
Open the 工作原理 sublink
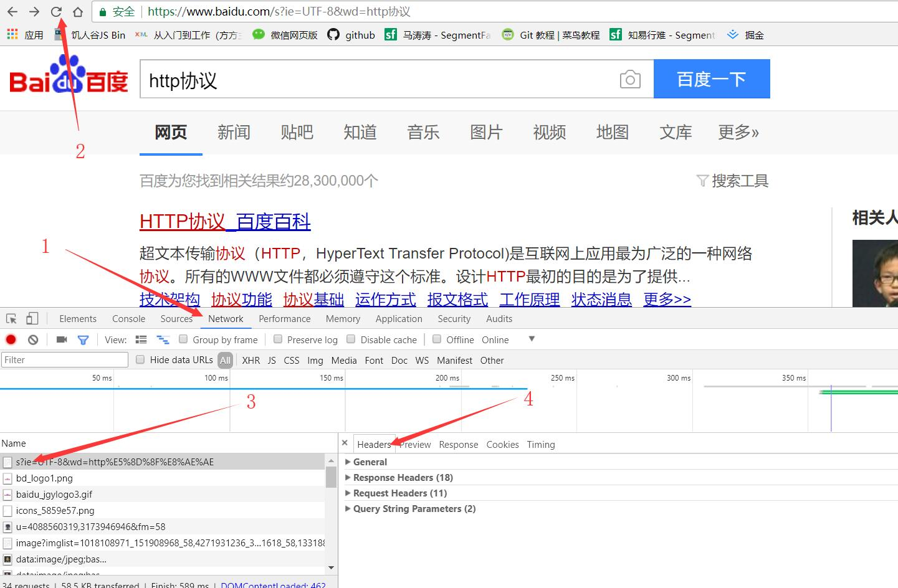click(530, 300)
